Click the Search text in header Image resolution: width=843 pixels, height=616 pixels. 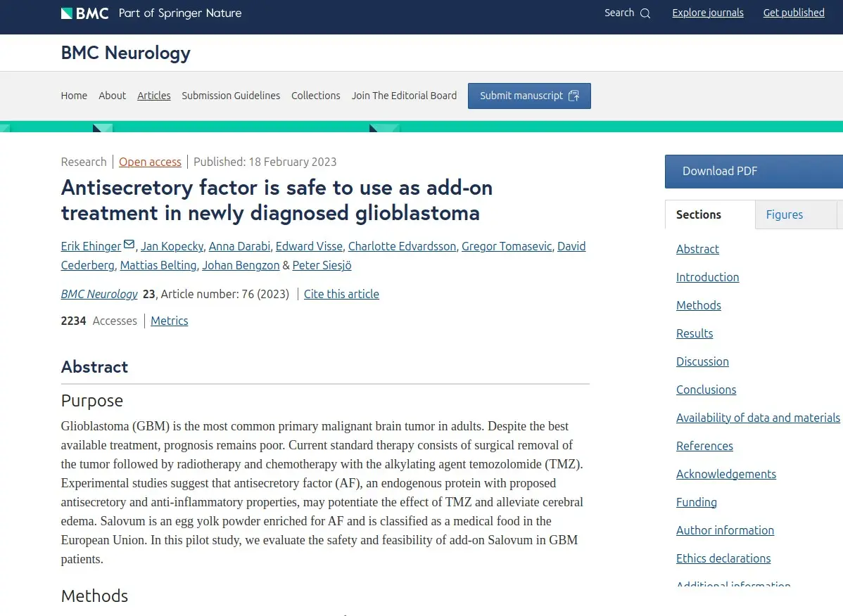pyautogui.click(x=619, y=13)
